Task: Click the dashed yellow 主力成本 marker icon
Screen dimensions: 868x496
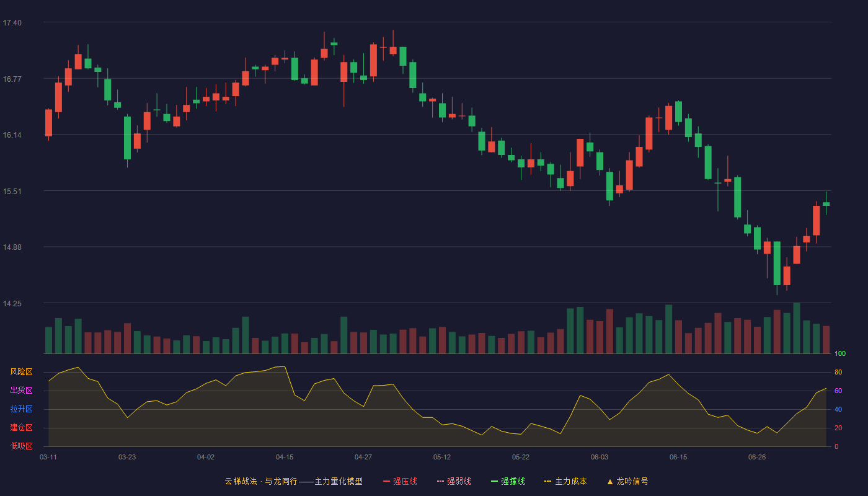Action: click(x=548, y=481)
